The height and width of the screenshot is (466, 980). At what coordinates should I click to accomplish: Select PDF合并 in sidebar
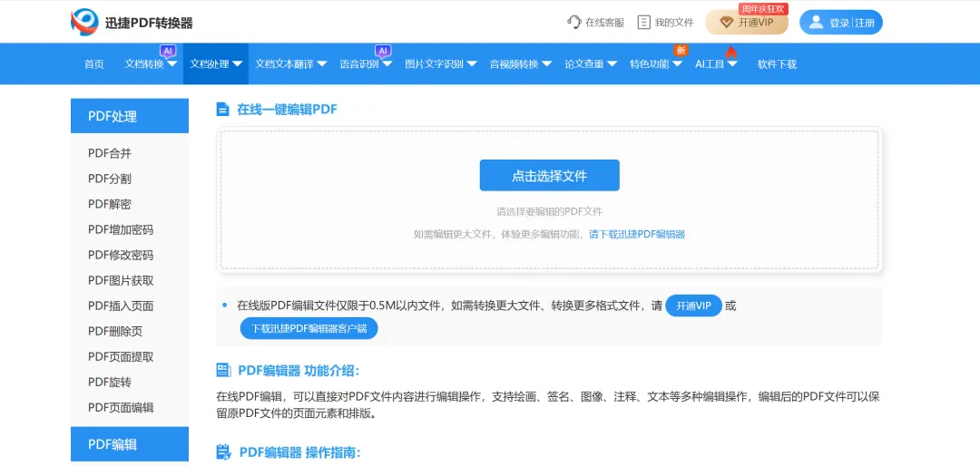110,153
